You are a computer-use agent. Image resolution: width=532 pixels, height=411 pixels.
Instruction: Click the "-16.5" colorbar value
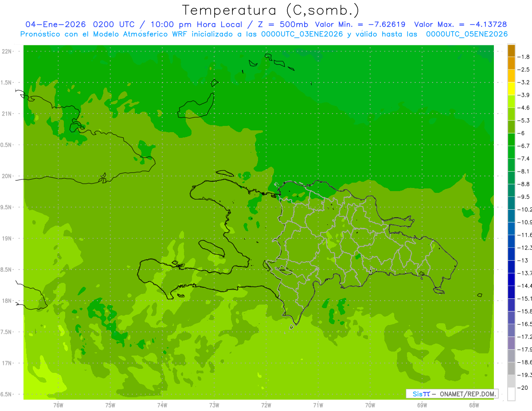pyautogui.click(x=524, y=324)
